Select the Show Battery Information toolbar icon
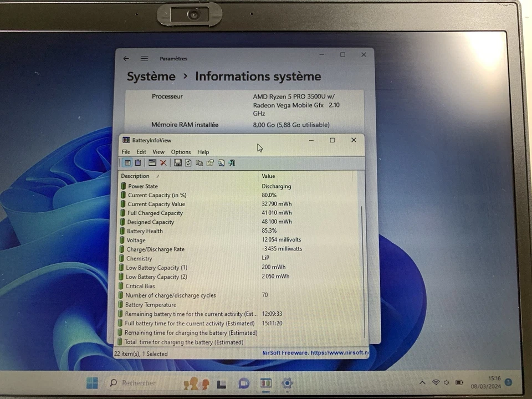 click(127, 163)
